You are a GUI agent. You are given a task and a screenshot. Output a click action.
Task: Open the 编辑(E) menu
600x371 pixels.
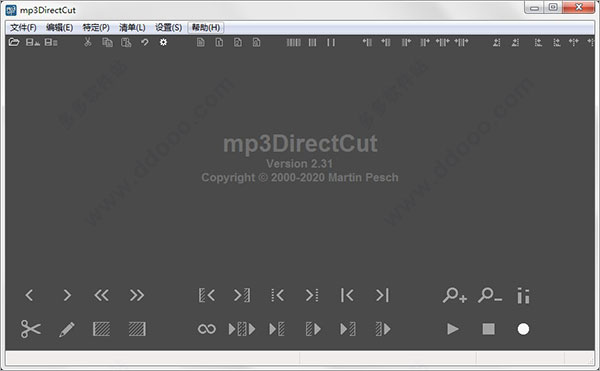(x=59, y=28)
